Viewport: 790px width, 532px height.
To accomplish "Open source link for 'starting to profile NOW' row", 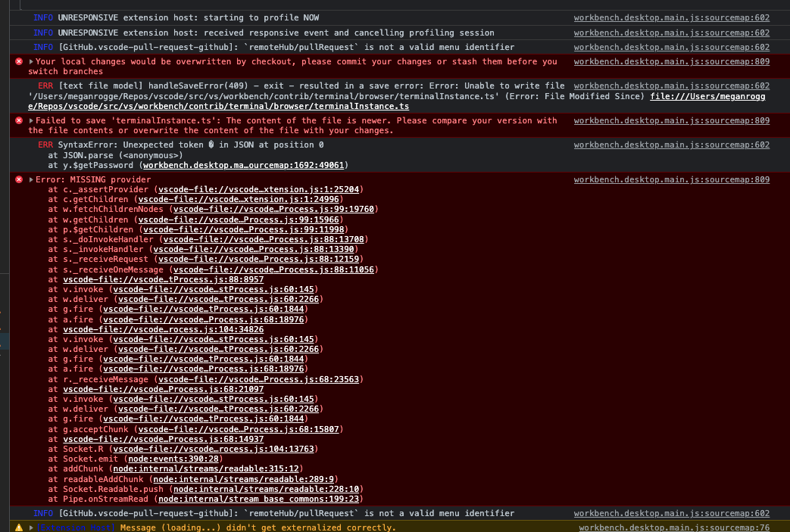I will coord(672,17).
